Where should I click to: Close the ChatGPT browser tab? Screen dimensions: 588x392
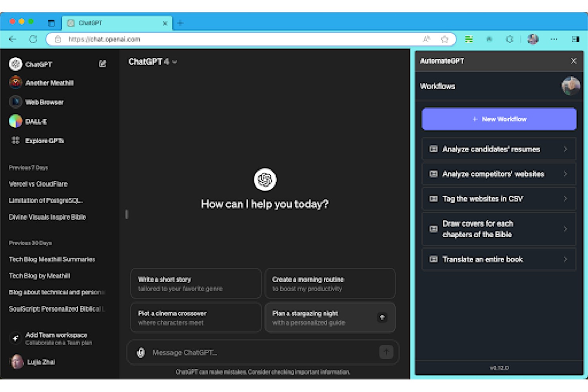click(165, 24)
